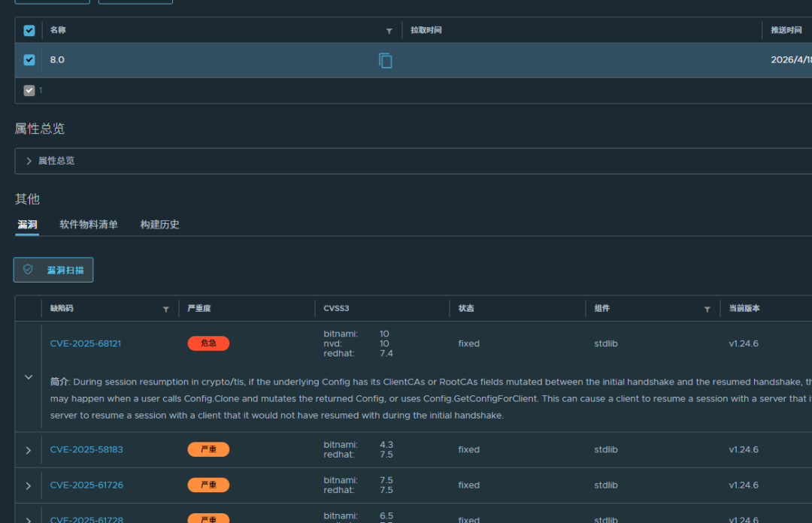Click the 名称 column header label

tap(57, 31)
